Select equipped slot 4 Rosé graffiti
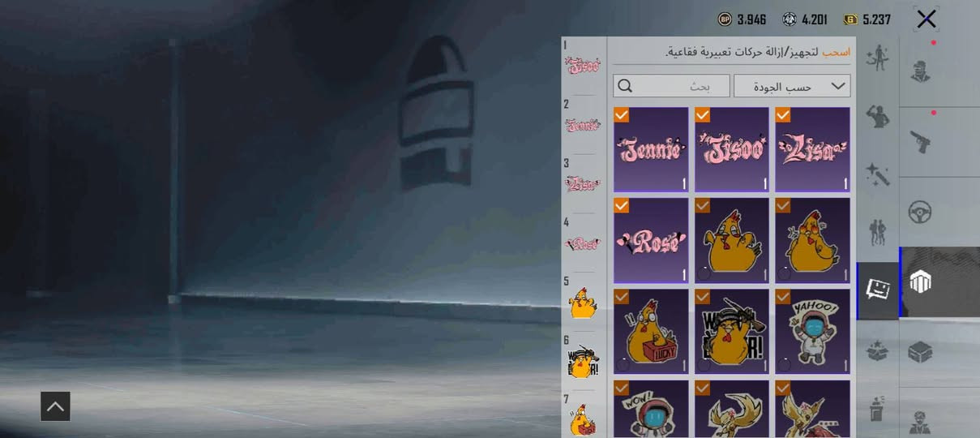This screenshot has height=438, width=980. (x=583, y=243)
